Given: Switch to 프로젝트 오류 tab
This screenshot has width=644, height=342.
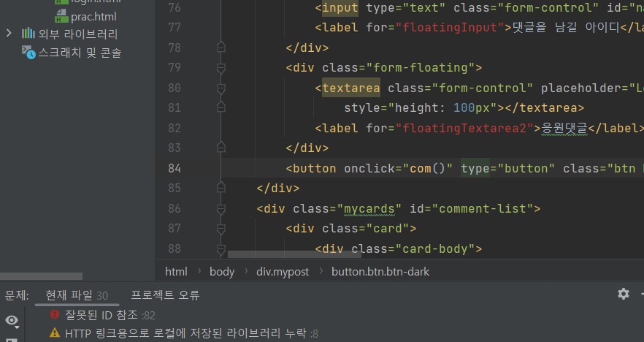Looking at the screenshot, I should 165,295.
